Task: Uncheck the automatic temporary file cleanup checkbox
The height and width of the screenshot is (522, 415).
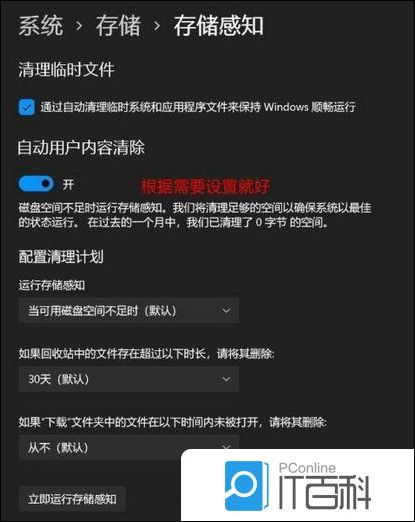Action: click(27, 107)
